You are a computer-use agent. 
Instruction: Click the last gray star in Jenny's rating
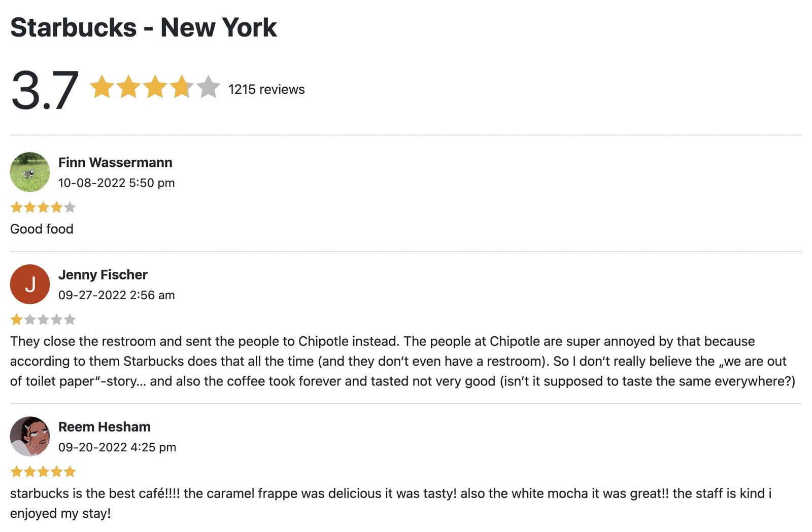(x=70, y=319)
